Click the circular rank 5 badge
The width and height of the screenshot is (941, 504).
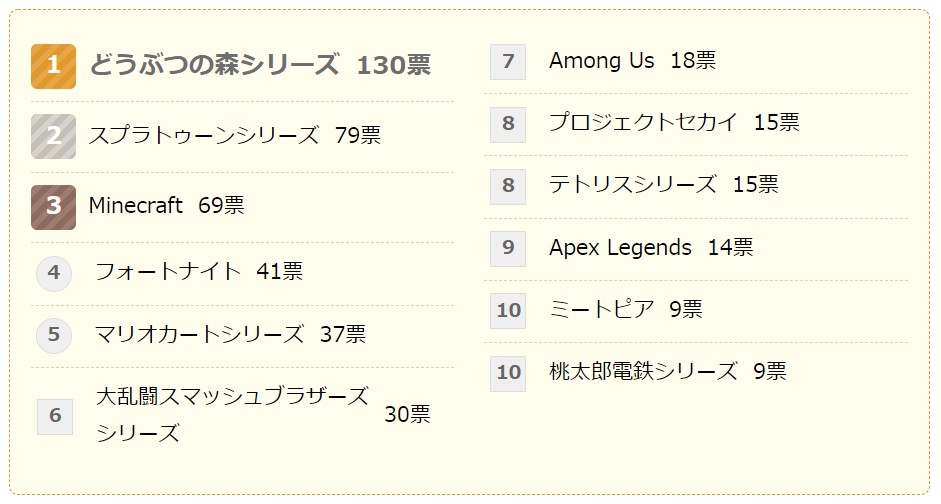click(54, 335)
